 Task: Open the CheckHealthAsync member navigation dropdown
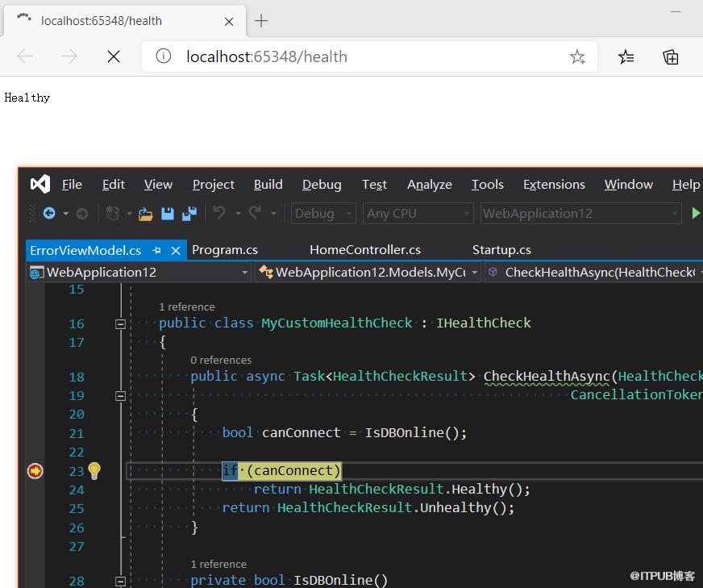tap(594, 273)
